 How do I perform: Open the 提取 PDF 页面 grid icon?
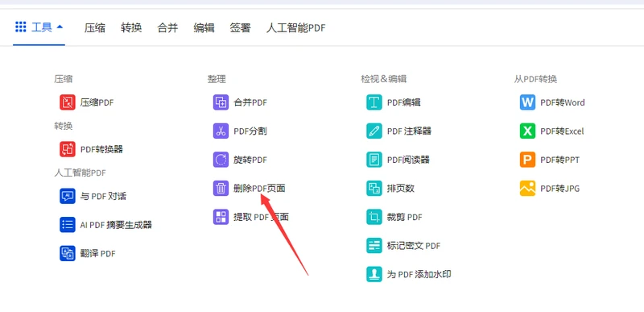coord(221,217)
